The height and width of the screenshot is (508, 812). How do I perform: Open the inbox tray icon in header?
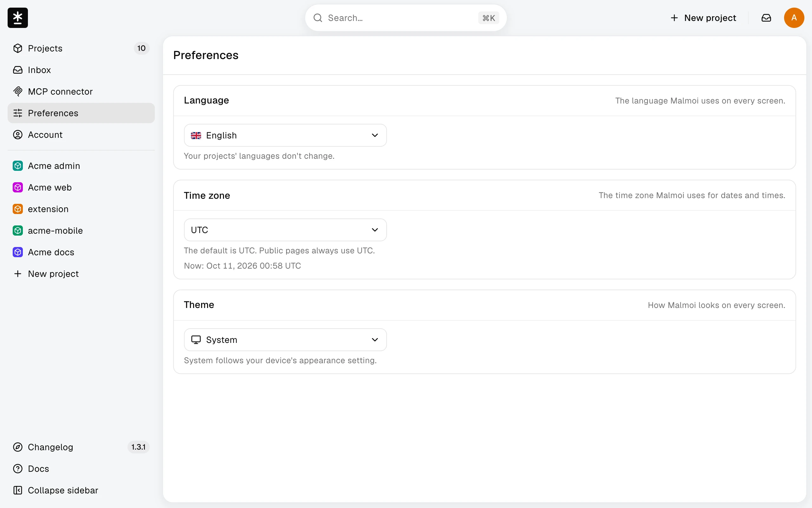tap(766, 18)
